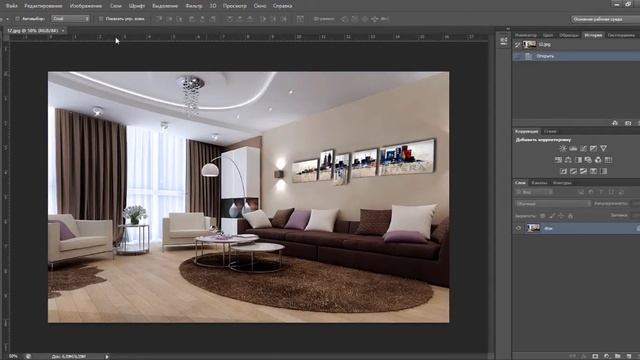
Task: Add Channel Mixer adjustment icon
Action: pos(598,160)
